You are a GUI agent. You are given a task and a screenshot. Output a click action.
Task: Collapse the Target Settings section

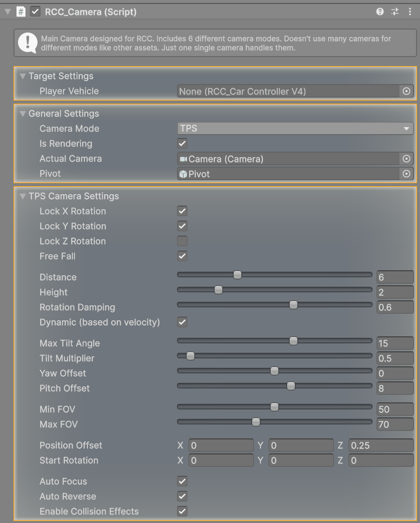pos(22,76)
